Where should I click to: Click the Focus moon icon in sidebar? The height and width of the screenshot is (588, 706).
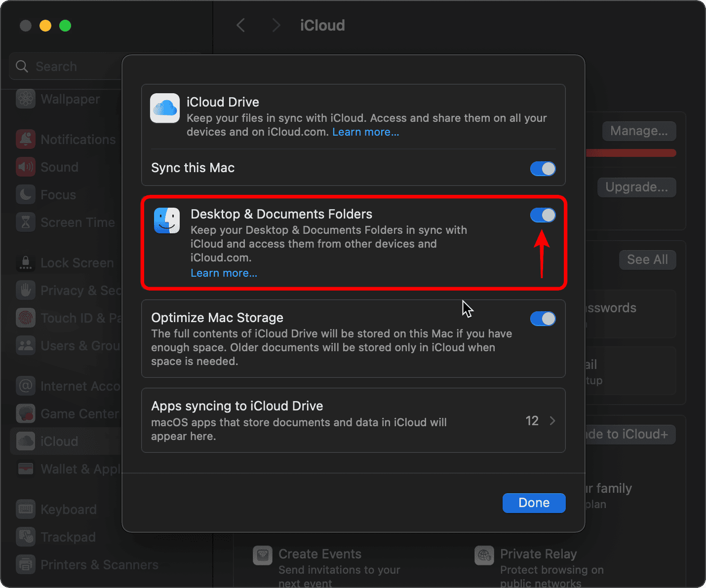(26, 195)
